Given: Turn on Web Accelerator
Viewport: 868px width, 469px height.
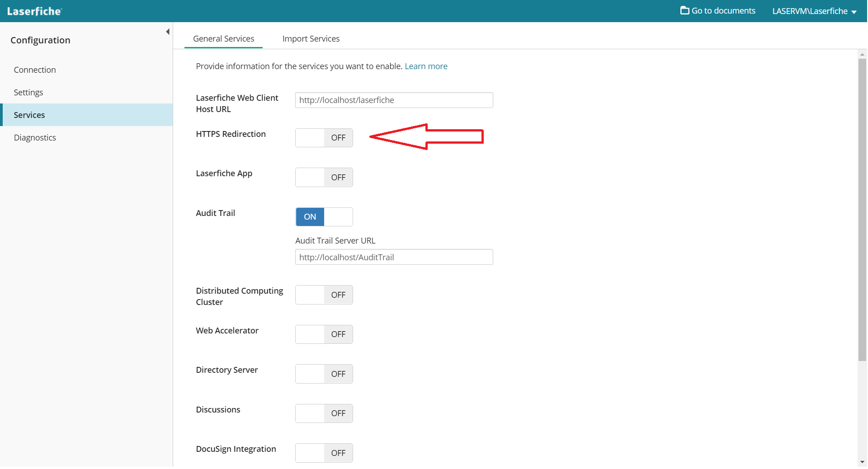Looking at the screenshot, I should [324, 334].
